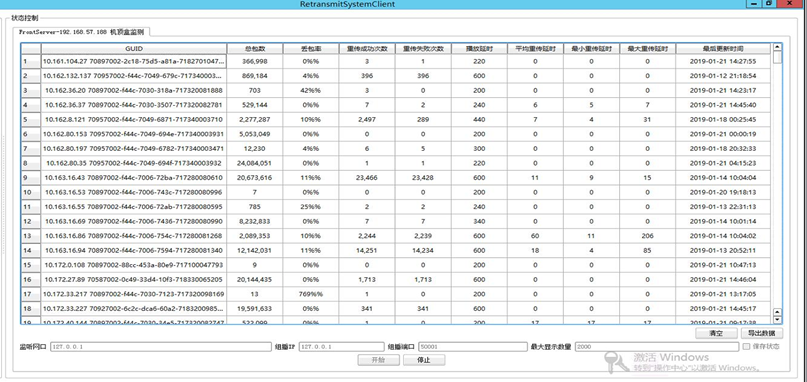
Task: Click retransmit success cell 2,497
Action: pyautogui.click(x=367, y=119)
